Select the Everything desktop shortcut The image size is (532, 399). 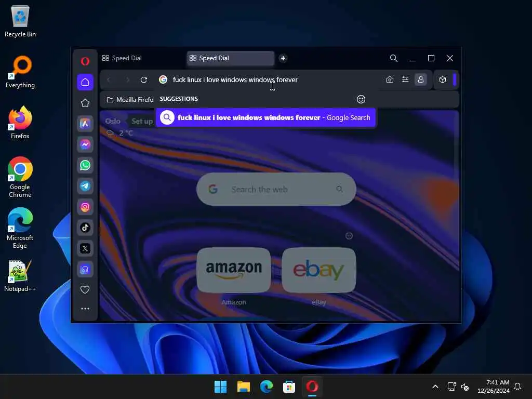coord(20,72)
